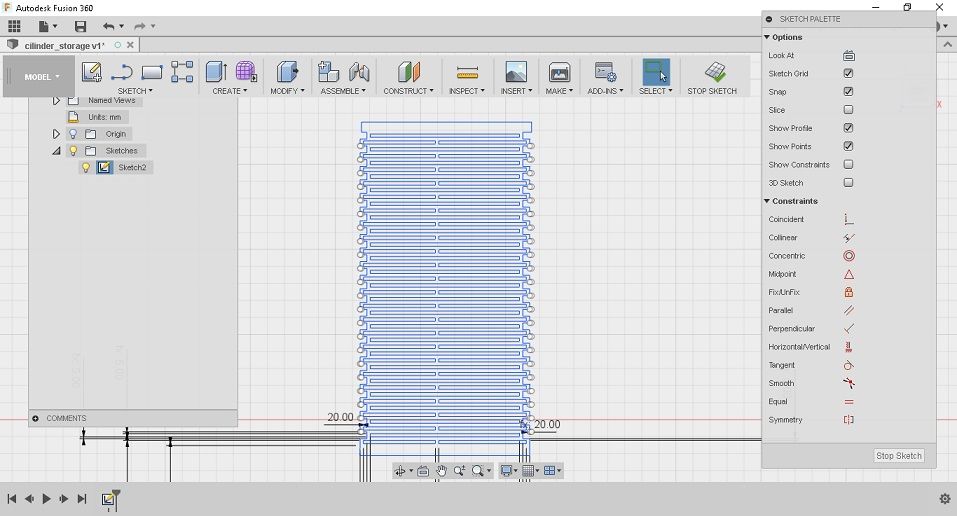This screenshot has width=957, height=516.
Task: Click the Stop Sketch toolbar icon
Action: (715, 71)
